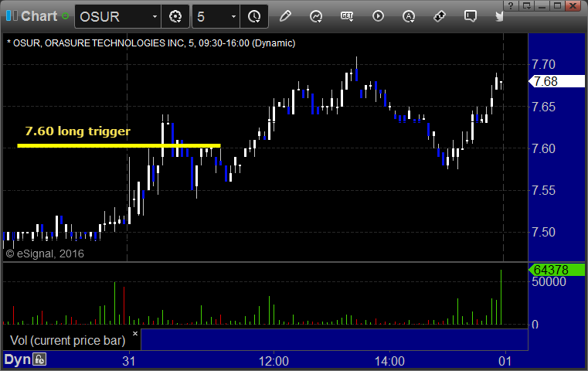
Task: Share chart via Twitter bird icon
Action: tap(499, 16)
